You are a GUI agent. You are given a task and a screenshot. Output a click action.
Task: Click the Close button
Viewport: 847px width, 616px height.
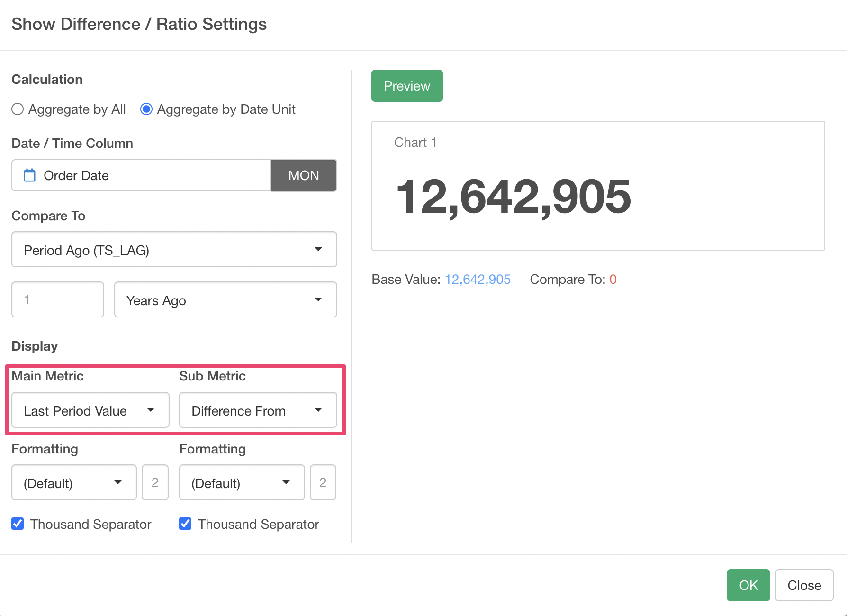pos(804,585)
